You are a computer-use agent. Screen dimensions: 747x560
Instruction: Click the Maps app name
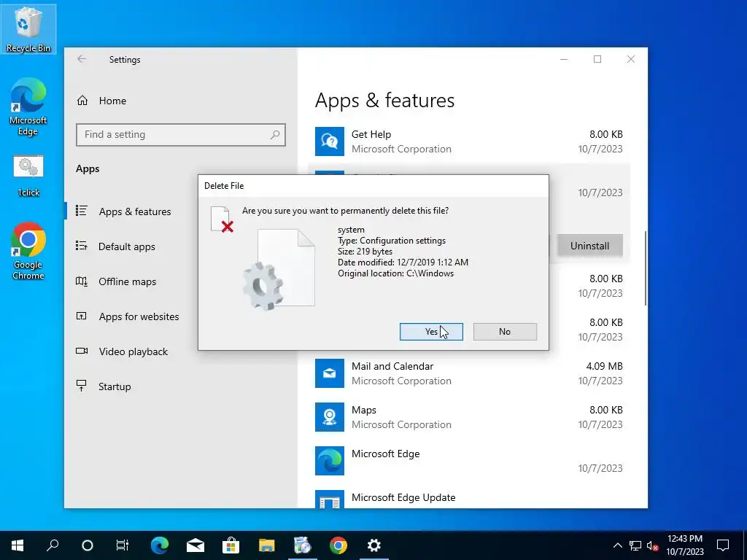tap(364, 410)
